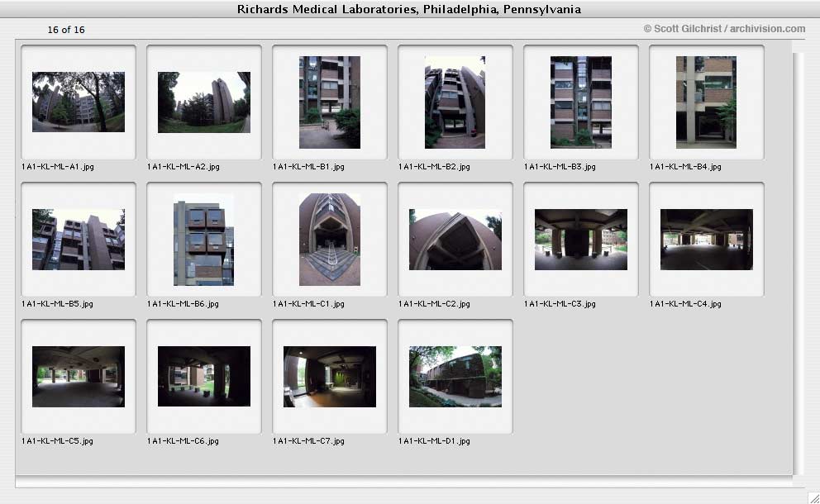Click the caption 1A1-KL-ML-B5.jpg
Screen dimensions: 820x504
tap(58, 304)
